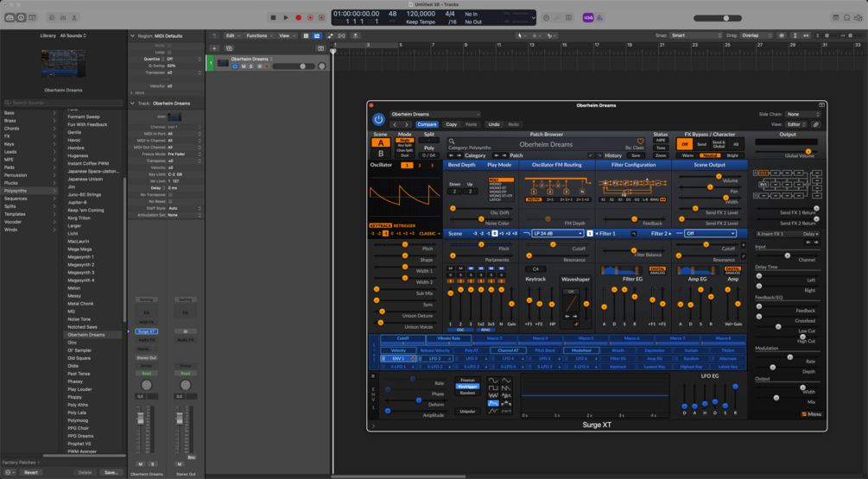Screen dimensions: 868x479
Task: Toggle the Surge XT plugin power button
Action: (x=378, y=119)
